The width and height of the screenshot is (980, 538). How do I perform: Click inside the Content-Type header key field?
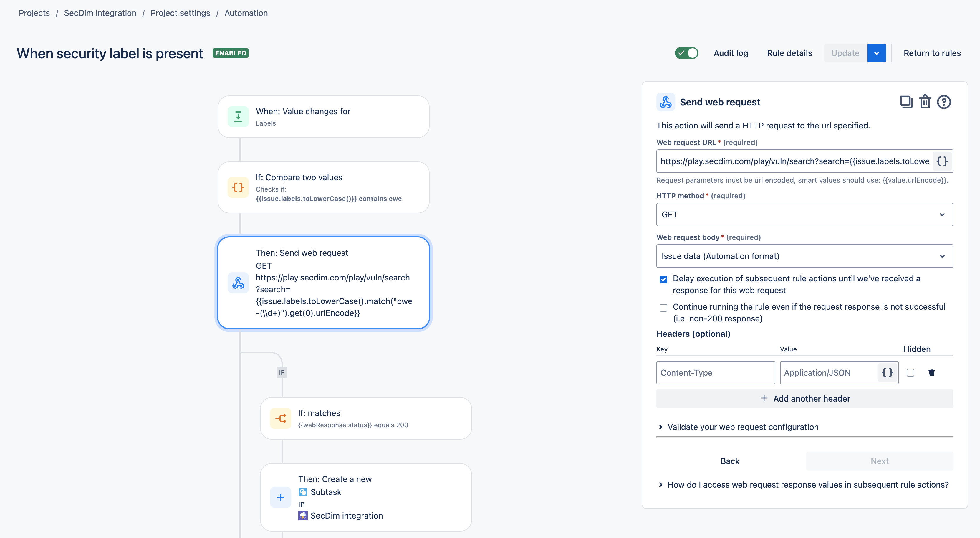715,372
